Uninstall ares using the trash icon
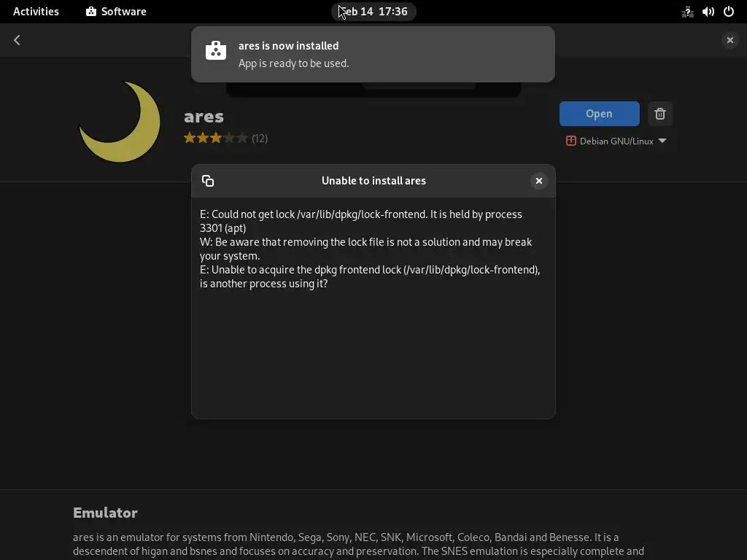 [659, 114]
